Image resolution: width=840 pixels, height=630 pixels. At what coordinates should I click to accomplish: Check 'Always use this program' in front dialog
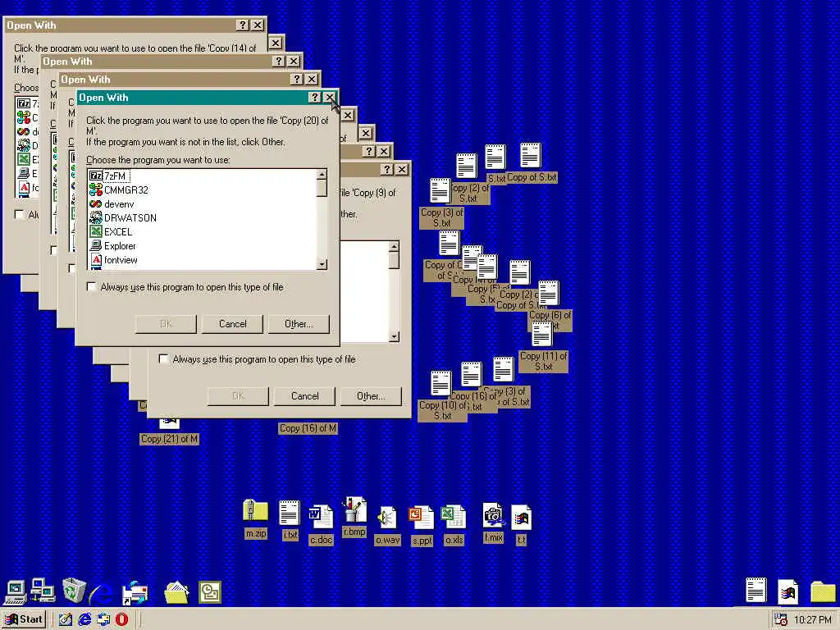[92, 287]
